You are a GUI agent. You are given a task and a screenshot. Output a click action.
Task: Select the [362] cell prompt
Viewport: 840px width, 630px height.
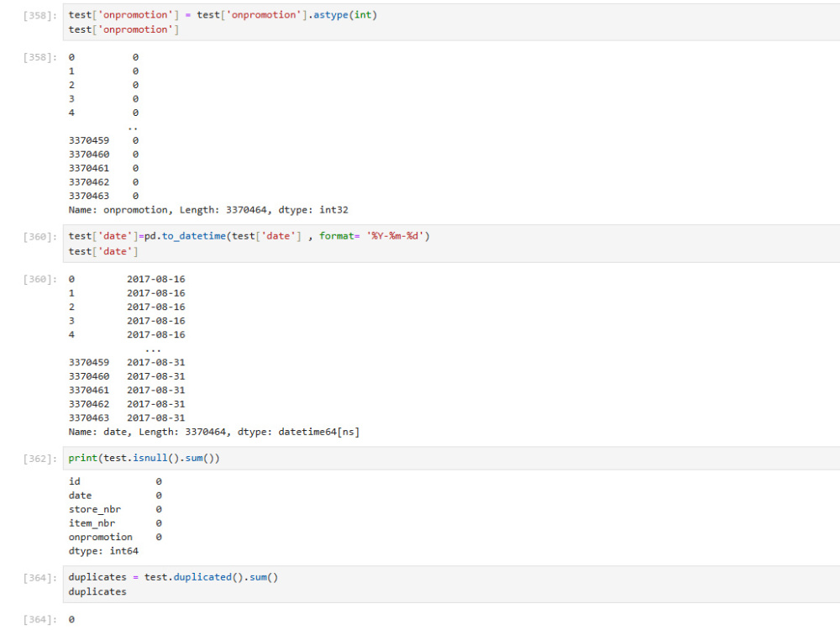coord(39,459)
